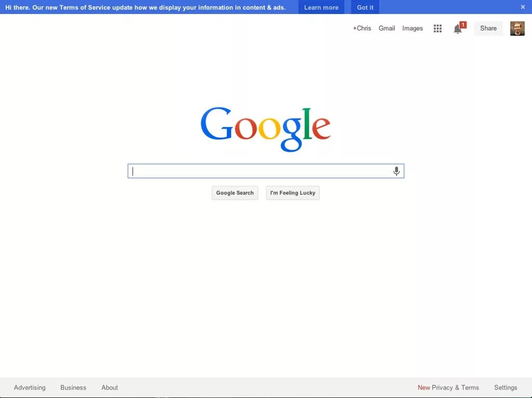Viewport: 532px width, 398px height.
Task: Open the Business footer link
Action: click(x=73, y=388)
